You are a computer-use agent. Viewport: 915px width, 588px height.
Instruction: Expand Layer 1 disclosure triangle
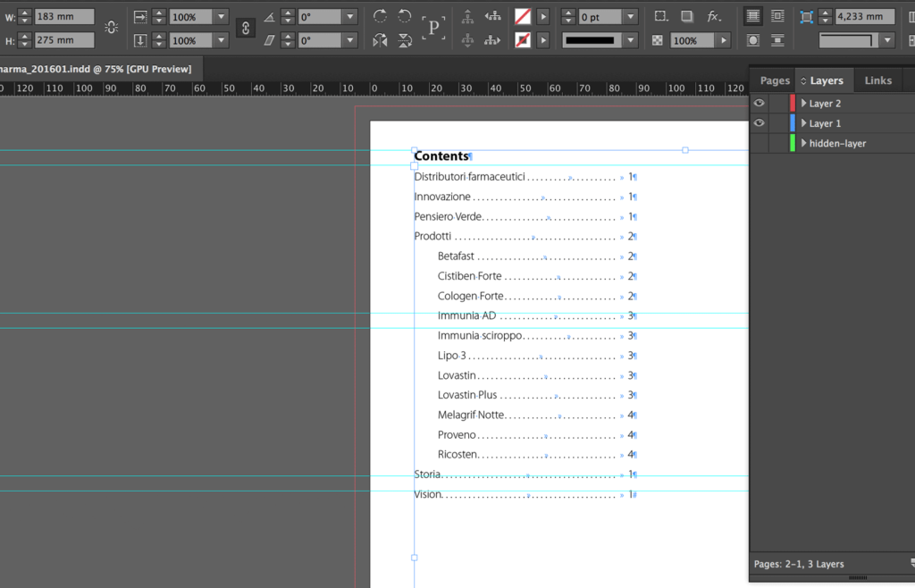coord(803,123)
